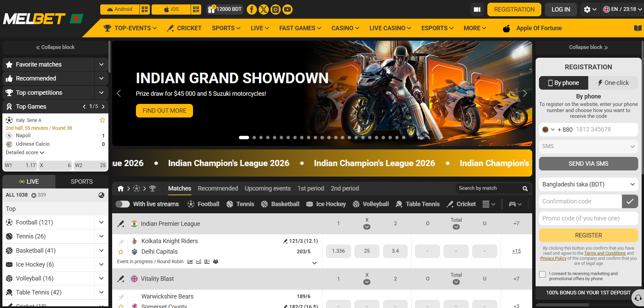This screenshot has width=644, height=308.
Task: Expand Football (121) list
Action: click(x=101, y=222)
